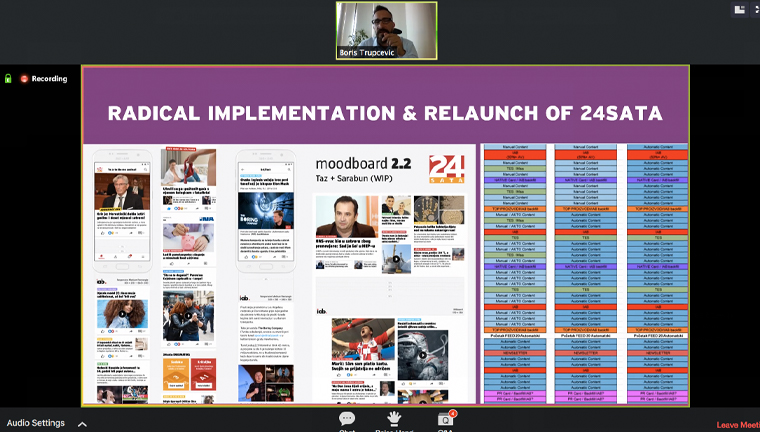760x432 pixels.
Task: Click the green encryption lock icon
Action: tap(8, 79)
